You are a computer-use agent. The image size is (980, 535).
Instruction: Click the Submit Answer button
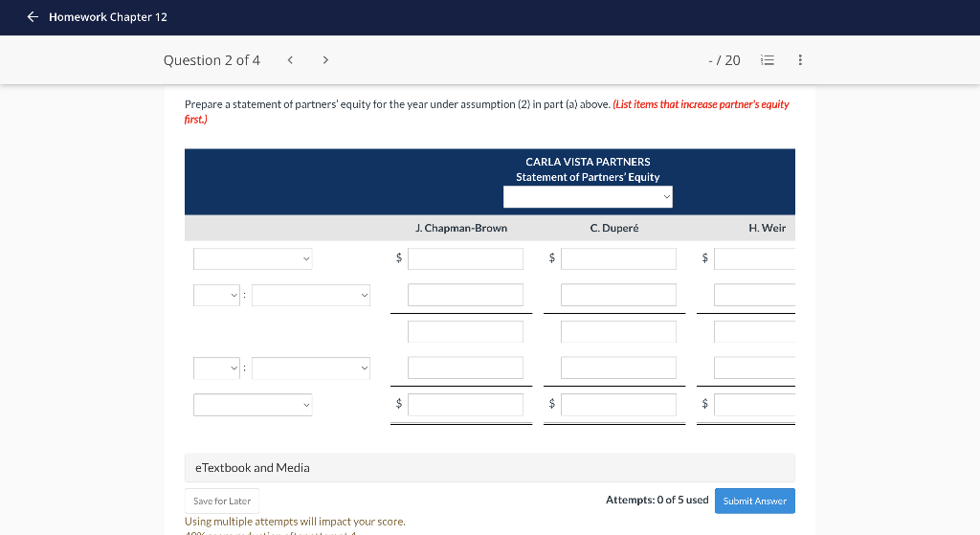(x=755, y=502)
